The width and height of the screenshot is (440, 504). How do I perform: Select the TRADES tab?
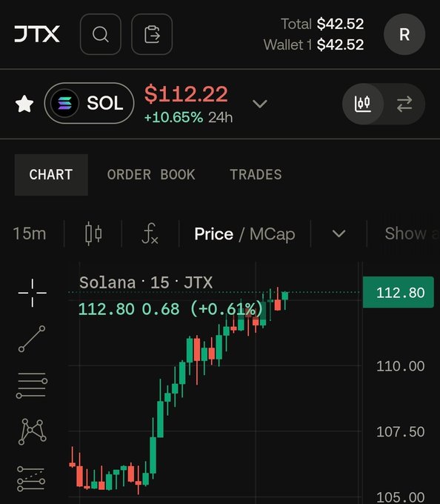pyautogui.click(x=256, y=174)
